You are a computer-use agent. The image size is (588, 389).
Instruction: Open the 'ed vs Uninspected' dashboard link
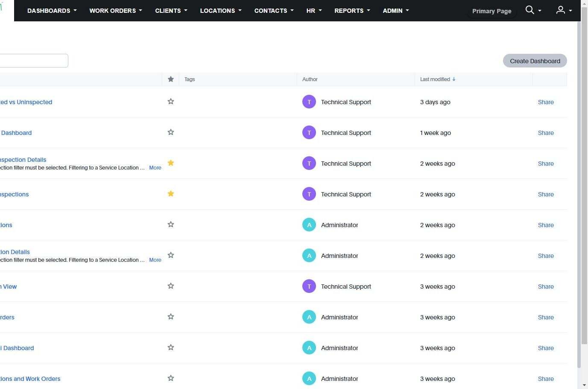click(x=26, y=102)
